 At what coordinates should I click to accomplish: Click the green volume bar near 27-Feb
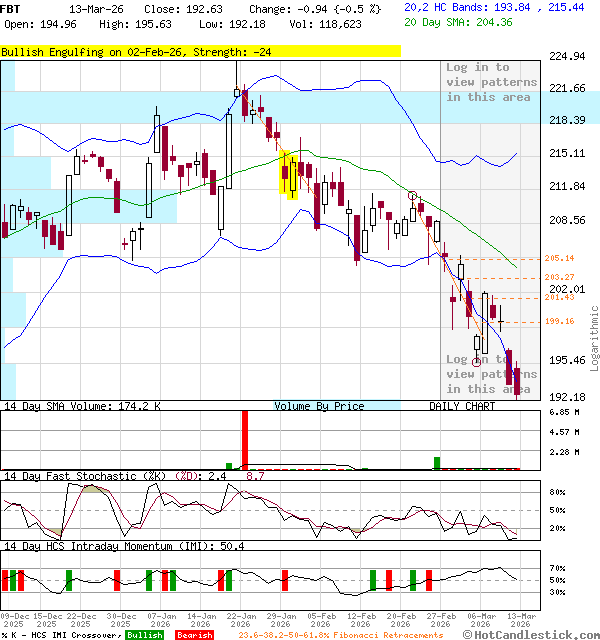click(436, 462)
